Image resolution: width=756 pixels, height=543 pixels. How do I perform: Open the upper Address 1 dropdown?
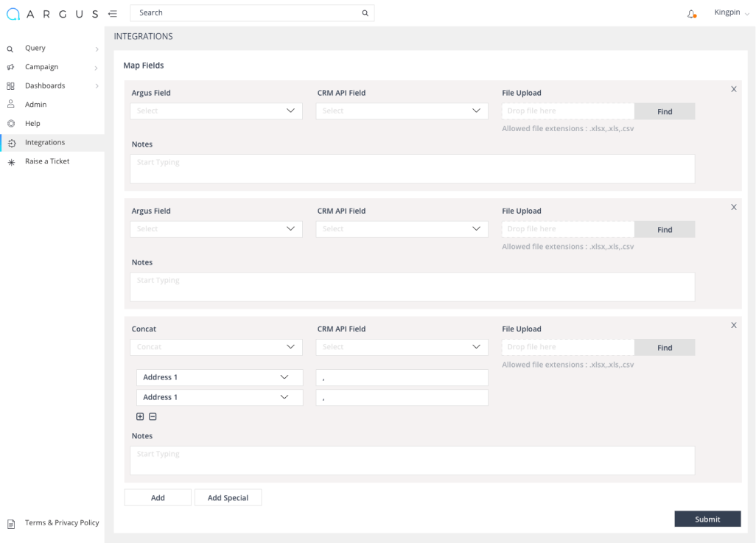(x=220, y=377)
